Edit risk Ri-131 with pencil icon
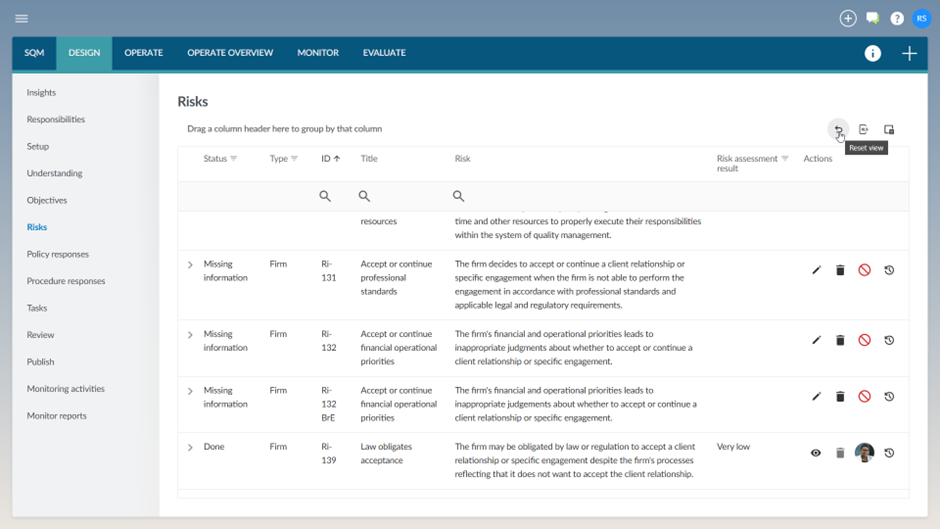Screen dimensions: 940x529 point(816,270)
